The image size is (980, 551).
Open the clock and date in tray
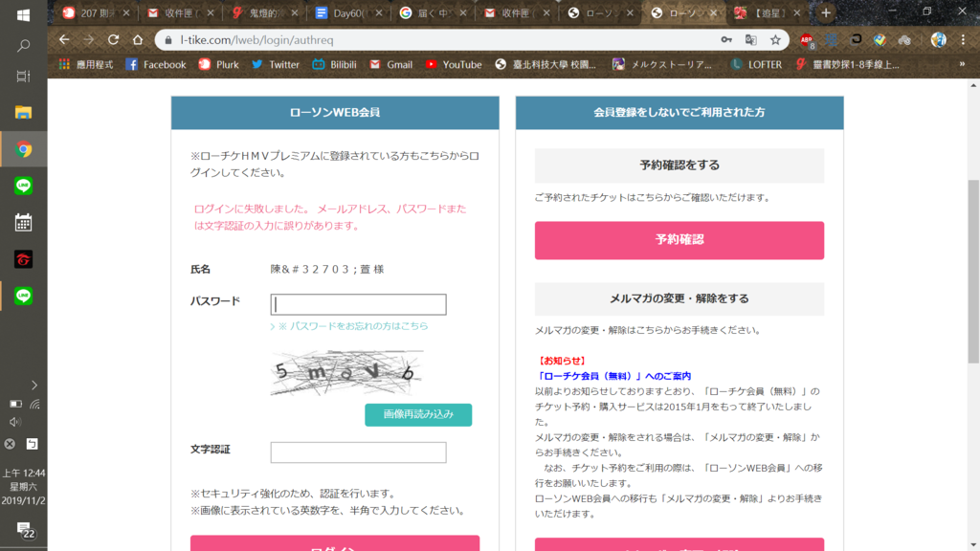(x=23, y=487)
